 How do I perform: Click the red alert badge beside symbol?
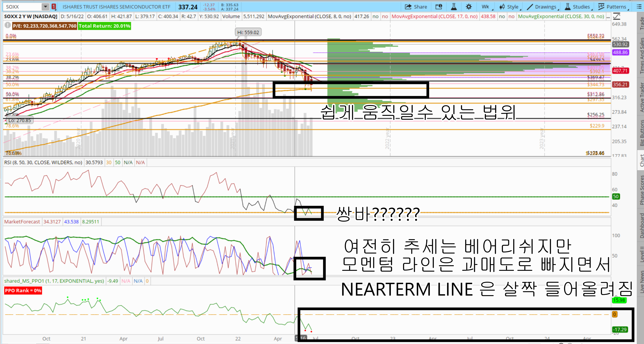click(54, 7)
